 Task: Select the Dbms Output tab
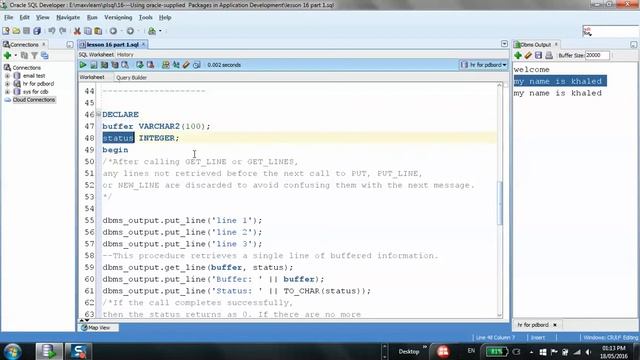(536, 44)
